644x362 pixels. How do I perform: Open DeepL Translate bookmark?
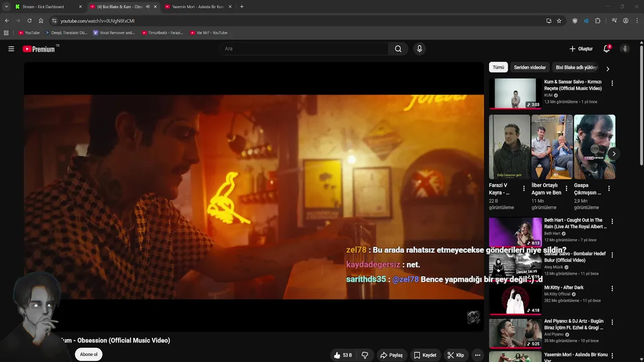pos(66,33)
